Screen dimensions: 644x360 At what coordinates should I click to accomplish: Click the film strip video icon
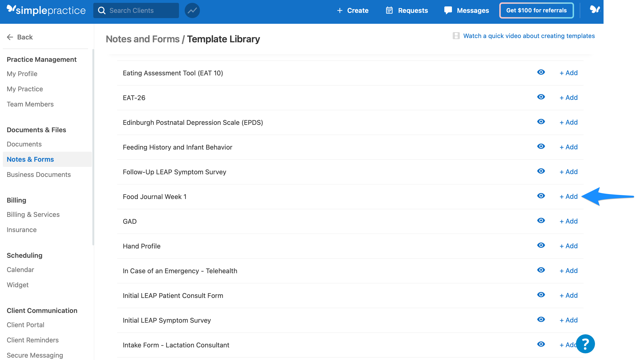point(456,36)
